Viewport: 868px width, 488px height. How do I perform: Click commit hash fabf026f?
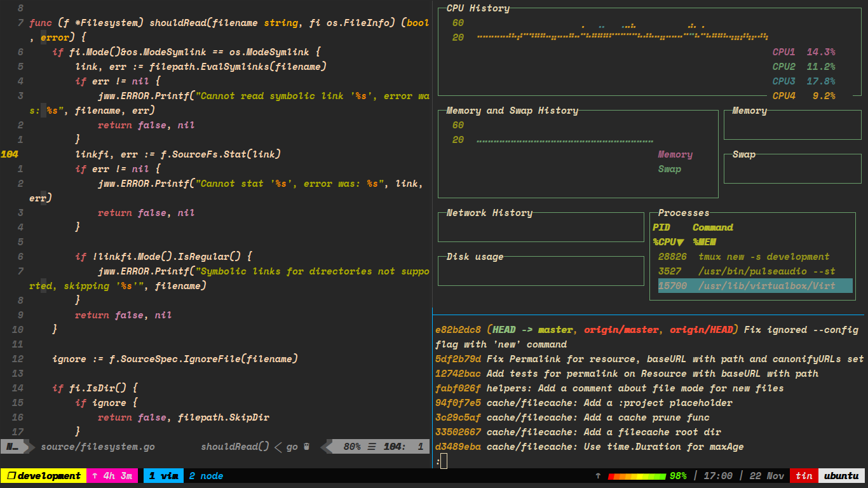(x=458, y=388)
